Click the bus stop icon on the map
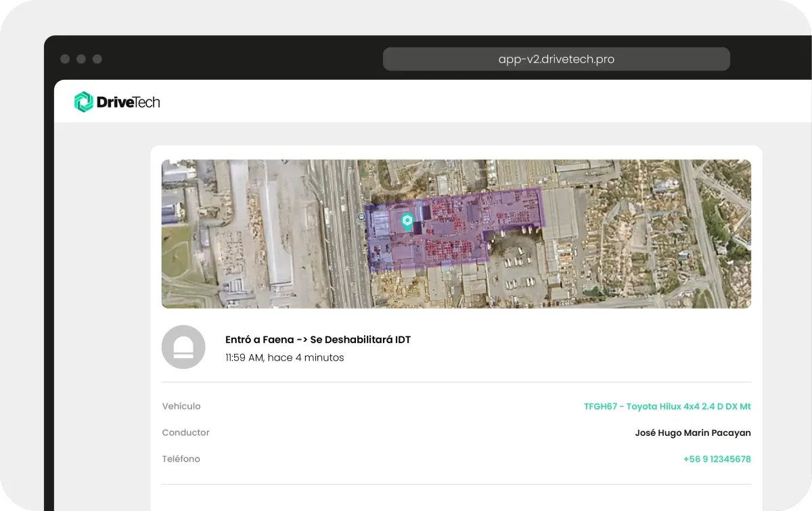 coord(361,217)
